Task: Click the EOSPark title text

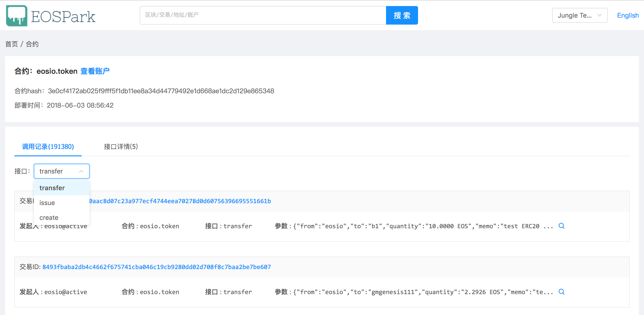Action: pyautogui.click(x=63, y=17)
